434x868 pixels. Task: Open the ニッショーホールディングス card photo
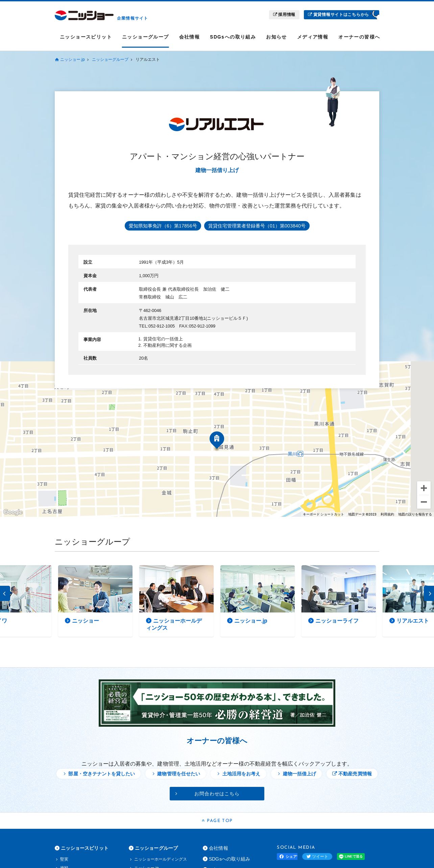tap(176, 589)
